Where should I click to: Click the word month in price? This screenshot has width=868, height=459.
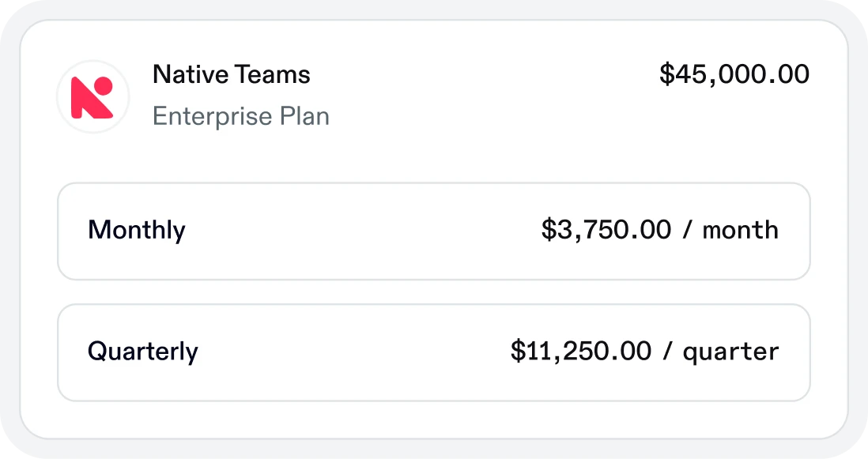(x=741, y=230)
